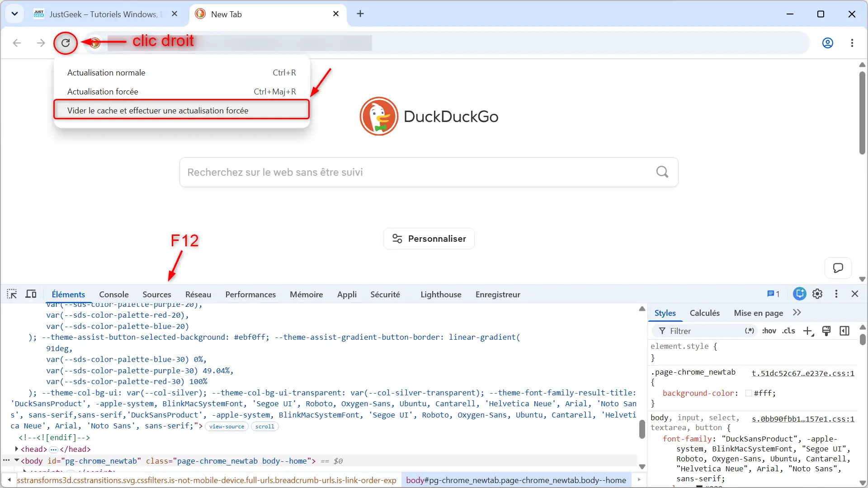This screenshot has width=868, height=488.
Task: Open the t.51dc52c67…e237e.css:1 link
Action: click(803, 373)
